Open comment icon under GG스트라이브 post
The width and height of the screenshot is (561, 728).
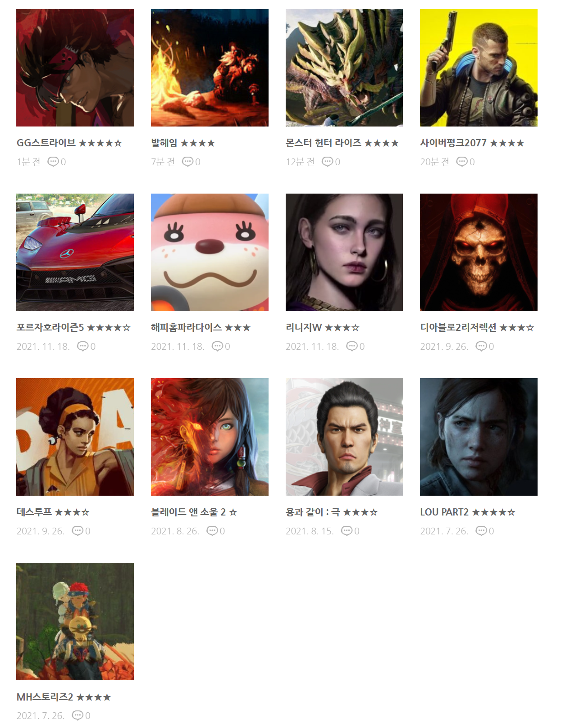click(53, 161)
